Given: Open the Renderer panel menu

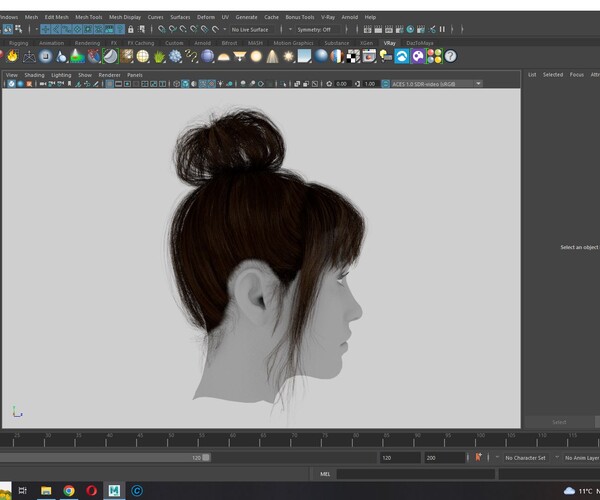Looking at the screenshot, I should pos(109,75).
